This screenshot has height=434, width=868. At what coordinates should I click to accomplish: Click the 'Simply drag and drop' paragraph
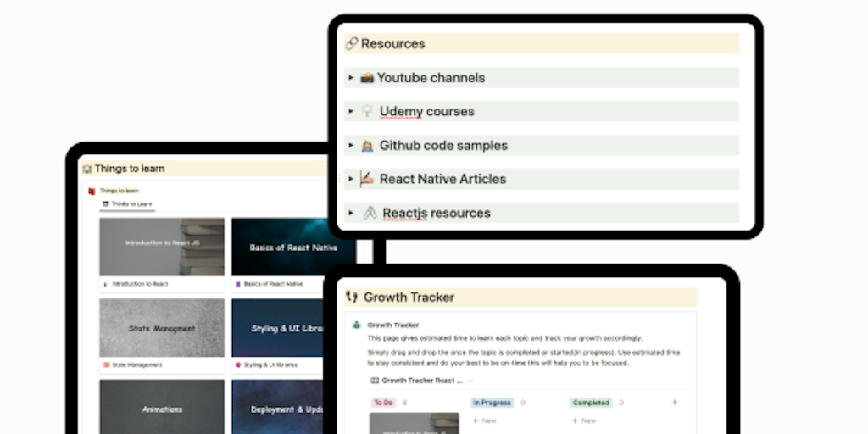[524, 359]
